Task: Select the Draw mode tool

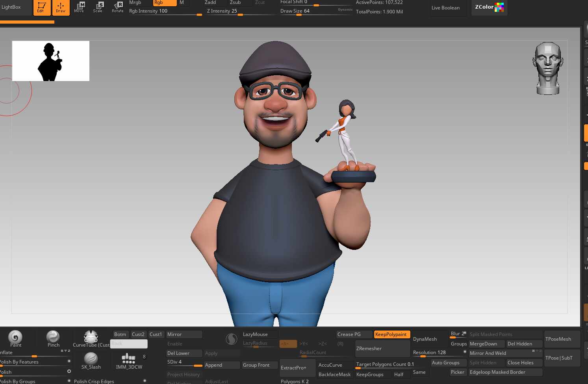Action: (x=61, y=7)
